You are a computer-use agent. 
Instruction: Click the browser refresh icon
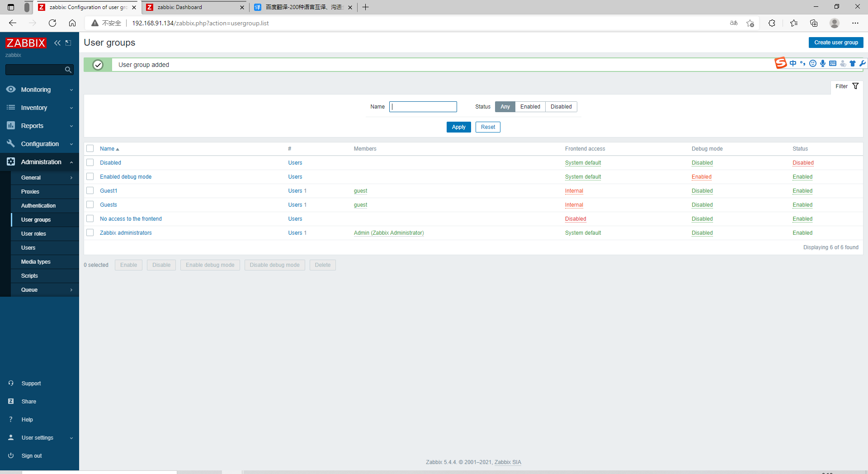(x=52, y=23)
